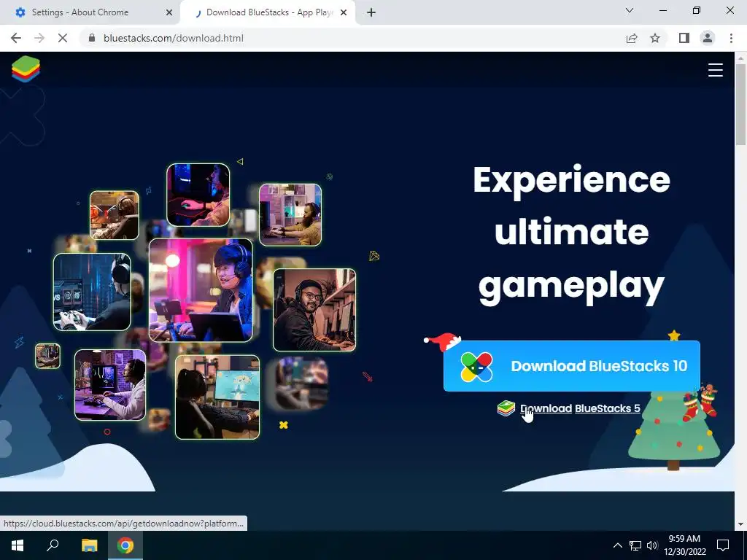Click the forward navigation arrow
Screen dimensions: 747x560
39,38
